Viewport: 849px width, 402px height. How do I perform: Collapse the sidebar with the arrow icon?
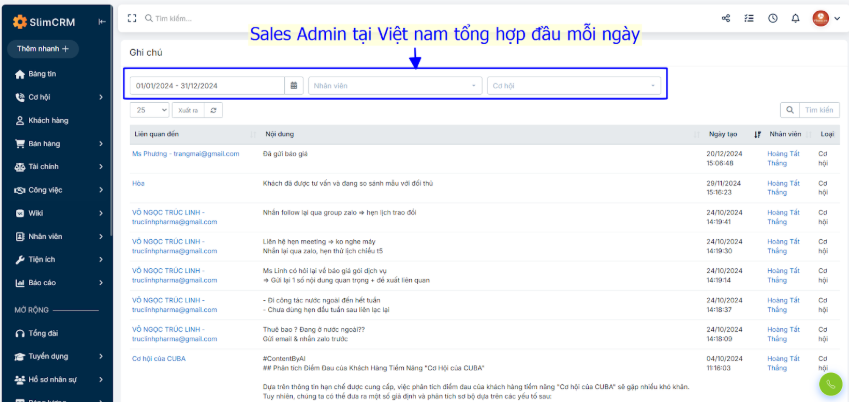[x=102, y=22]
